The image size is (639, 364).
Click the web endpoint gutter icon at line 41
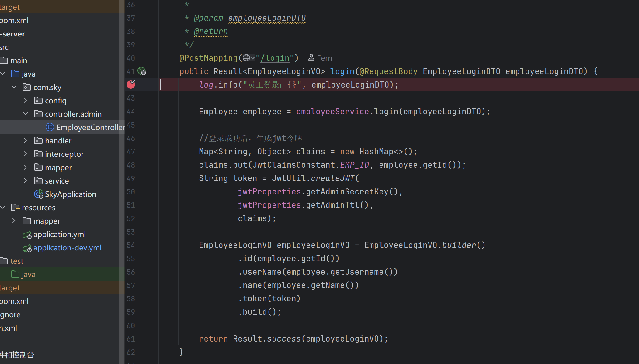coord(142,71)
